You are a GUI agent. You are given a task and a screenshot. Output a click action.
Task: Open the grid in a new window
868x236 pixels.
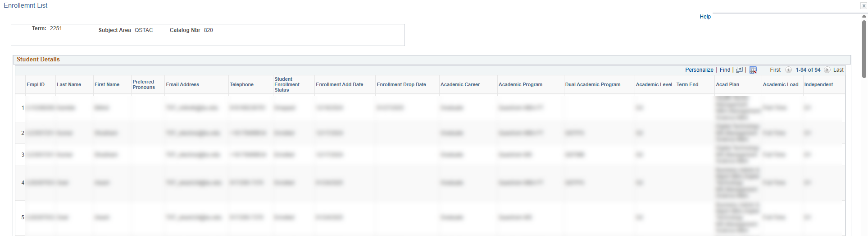[739, 70]
